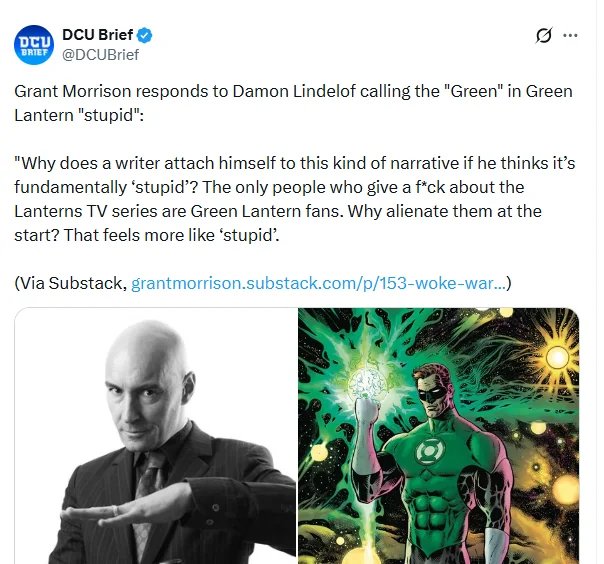Click the tweet's opening line about Damon Lindelof
The width and height of the screenshot is (604, 564).
coord(294,103)
